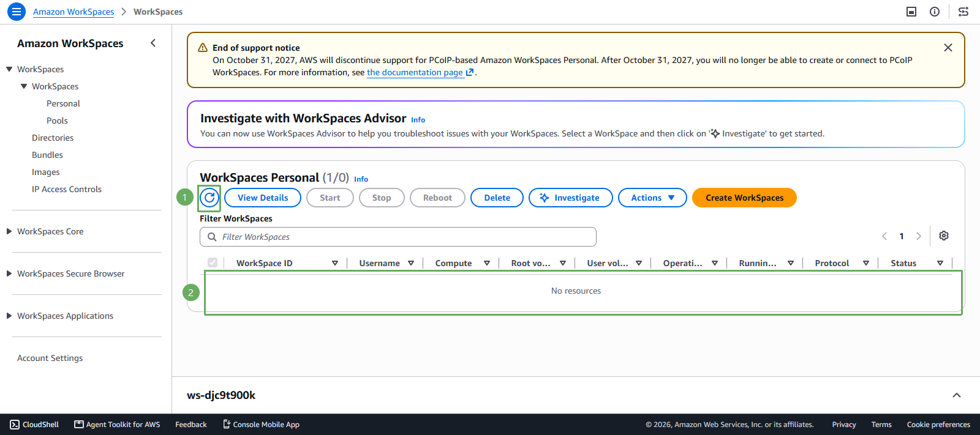Image resolution: width=980 pixels, height=435 pixels.
Task: Sort by Status column arrow
Action: [x=940, y=263]
